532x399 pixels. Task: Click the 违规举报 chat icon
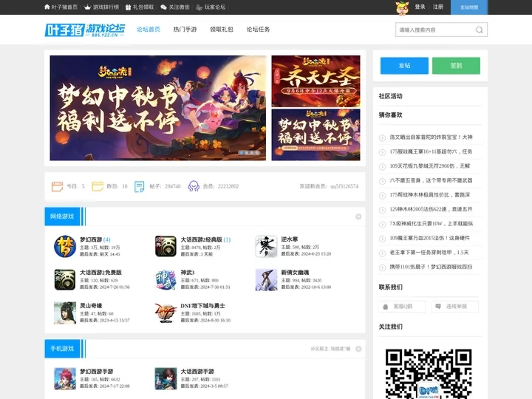click(438, 307)
